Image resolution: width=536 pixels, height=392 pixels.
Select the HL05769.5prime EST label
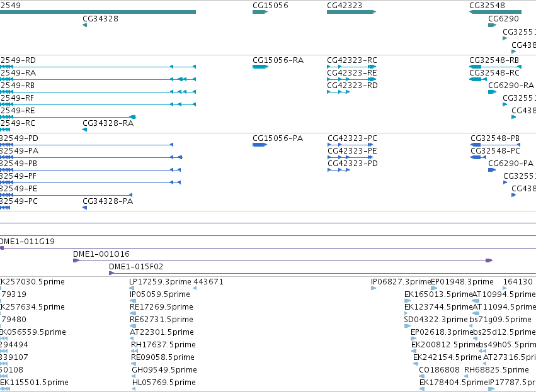(164, 383)
